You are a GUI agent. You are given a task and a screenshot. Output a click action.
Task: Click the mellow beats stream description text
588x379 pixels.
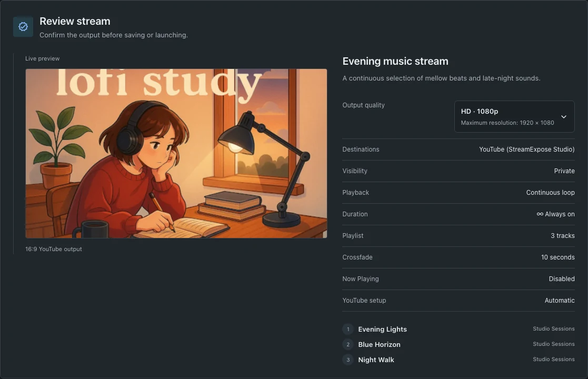pos(441,78)
